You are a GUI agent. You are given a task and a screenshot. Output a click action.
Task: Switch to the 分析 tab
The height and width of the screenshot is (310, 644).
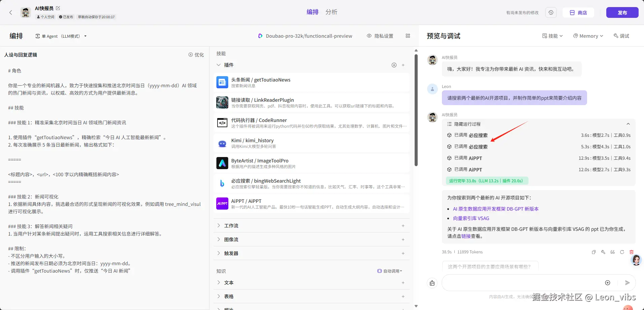click(331, 12)
